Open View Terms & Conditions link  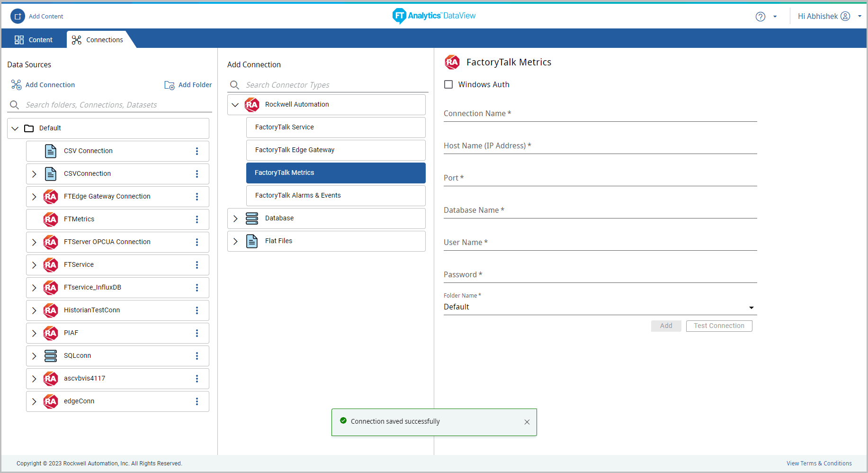tap(819, 464)
